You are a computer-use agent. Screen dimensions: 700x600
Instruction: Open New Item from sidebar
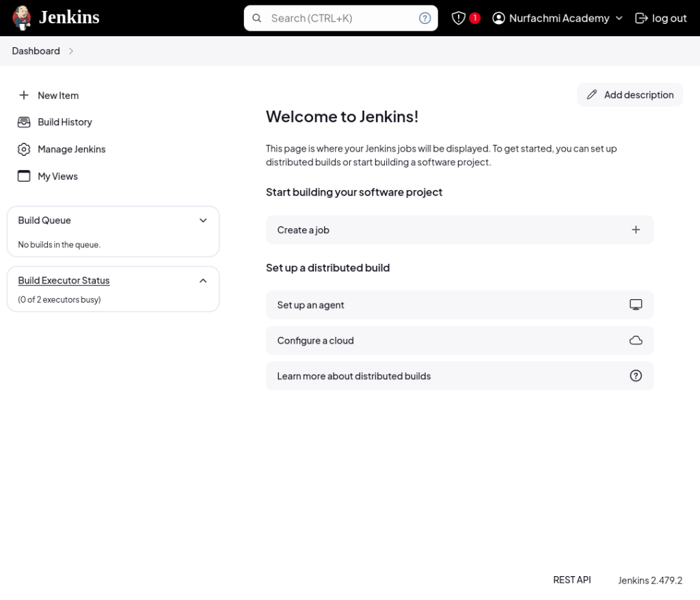tap(58, 96)
